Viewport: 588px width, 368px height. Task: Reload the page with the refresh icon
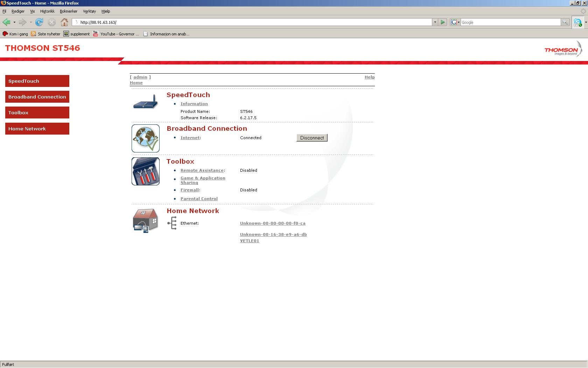(39, 22)
